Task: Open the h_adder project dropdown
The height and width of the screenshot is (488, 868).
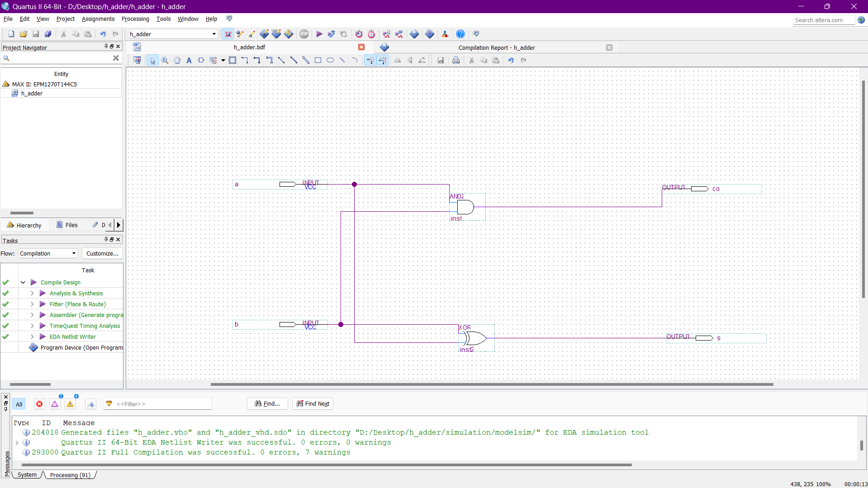Action: [x=173, y=34]
